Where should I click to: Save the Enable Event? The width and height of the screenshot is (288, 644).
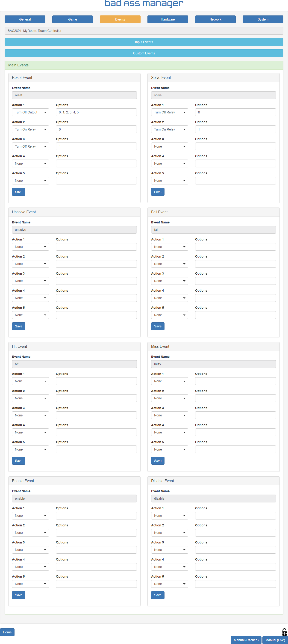(x=19, y=595)
